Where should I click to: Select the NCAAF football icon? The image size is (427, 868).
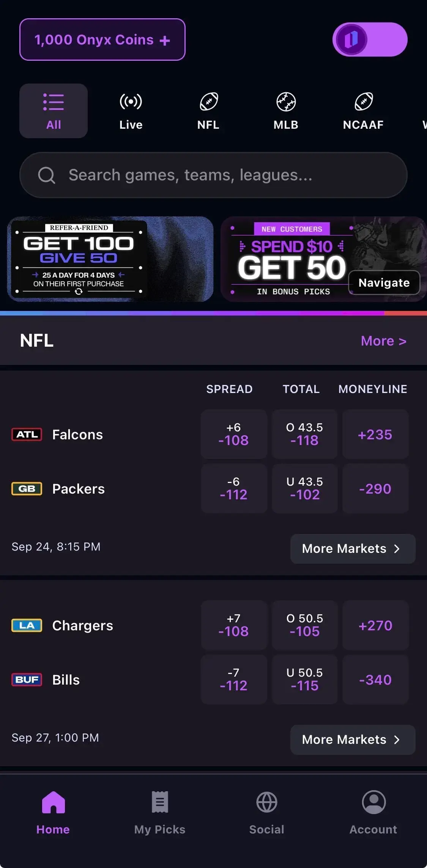(364, 102)
